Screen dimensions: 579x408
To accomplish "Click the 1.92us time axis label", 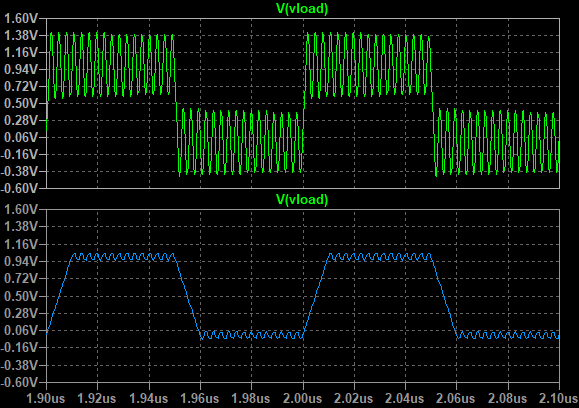I will click(97, 398).
